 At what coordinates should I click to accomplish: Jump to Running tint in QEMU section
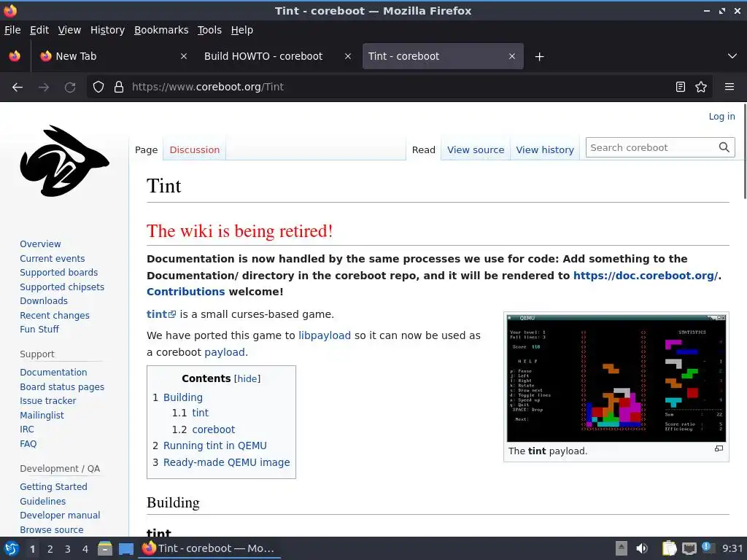pyautogui.click(x=215, y=446)
